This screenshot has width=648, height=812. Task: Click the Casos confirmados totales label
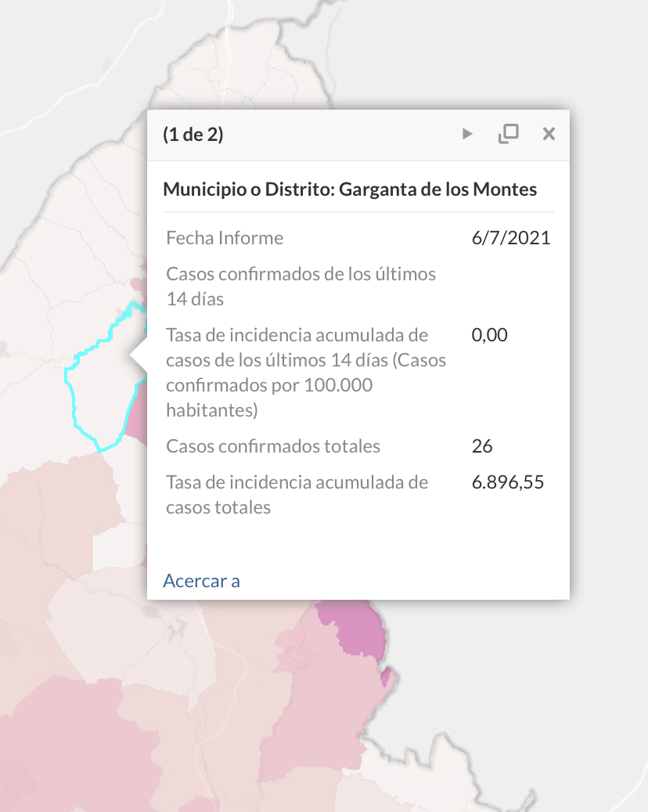273,446
